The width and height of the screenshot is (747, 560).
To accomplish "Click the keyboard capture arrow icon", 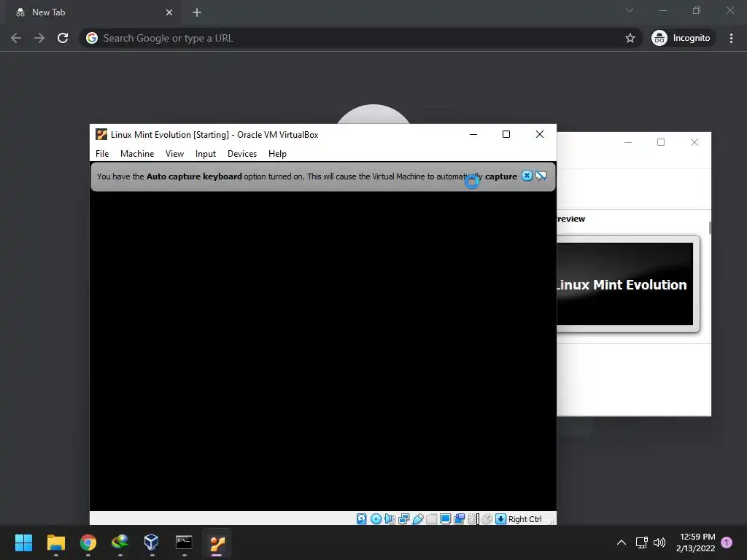I will tap(500, 519).
